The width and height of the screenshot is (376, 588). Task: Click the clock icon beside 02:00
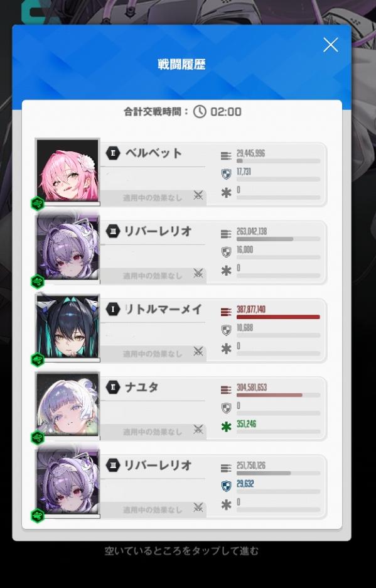point(200,111)
